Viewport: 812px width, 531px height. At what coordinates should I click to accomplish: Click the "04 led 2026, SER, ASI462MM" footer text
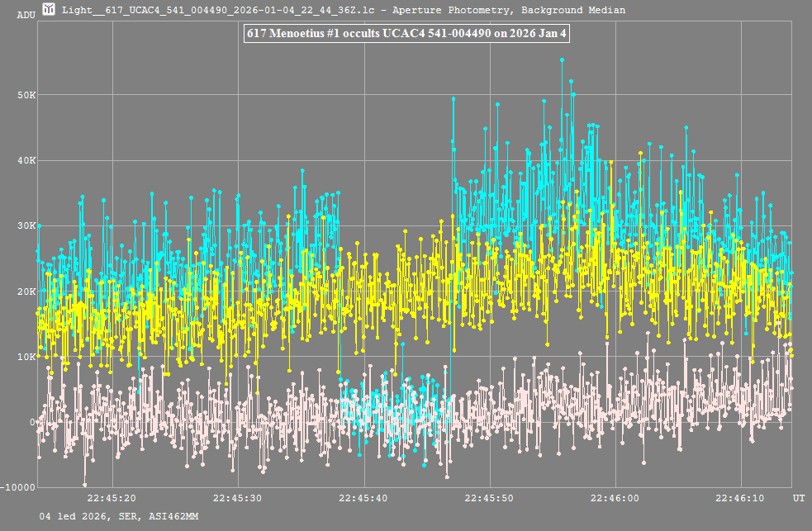[118, 516]
